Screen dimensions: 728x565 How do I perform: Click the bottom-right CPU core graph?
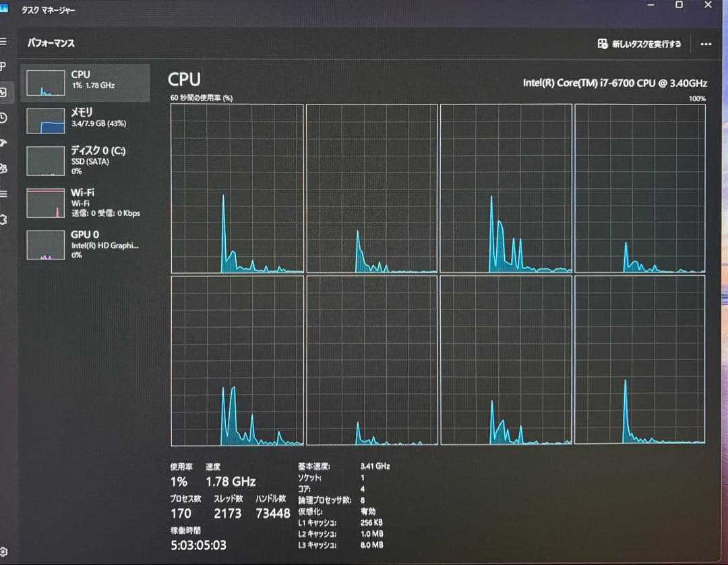click(640, 361)
